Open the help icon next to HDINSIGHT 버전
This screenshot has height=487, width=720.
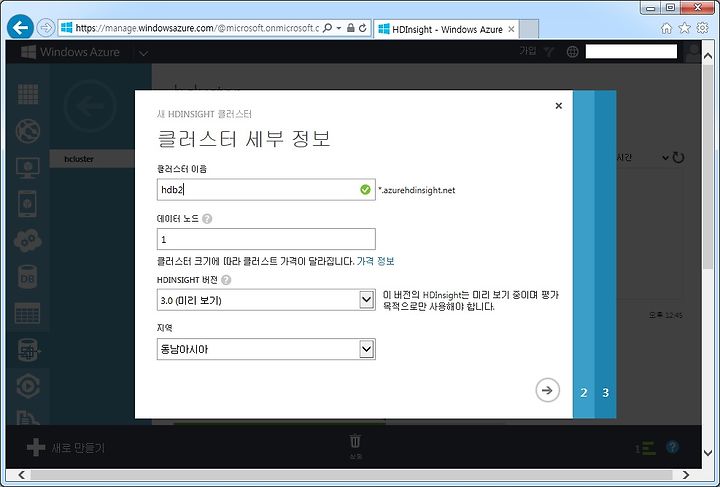coord(226,280)
